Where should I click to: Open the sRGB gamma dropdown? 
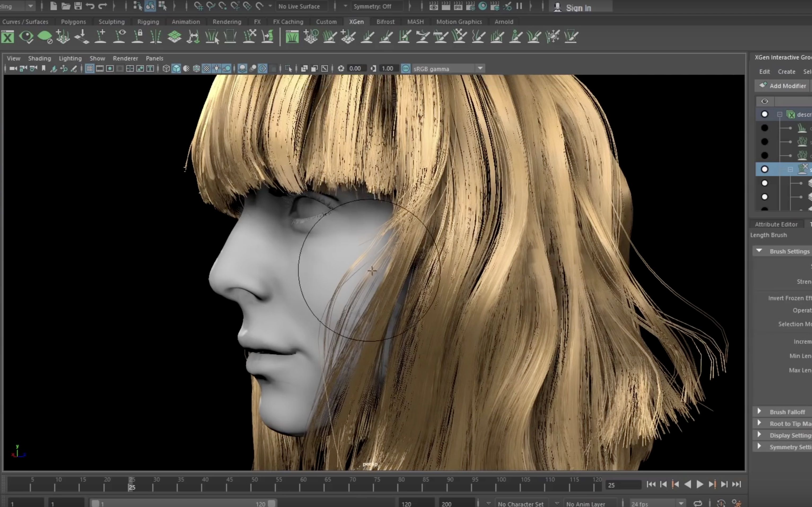[481, 68]
